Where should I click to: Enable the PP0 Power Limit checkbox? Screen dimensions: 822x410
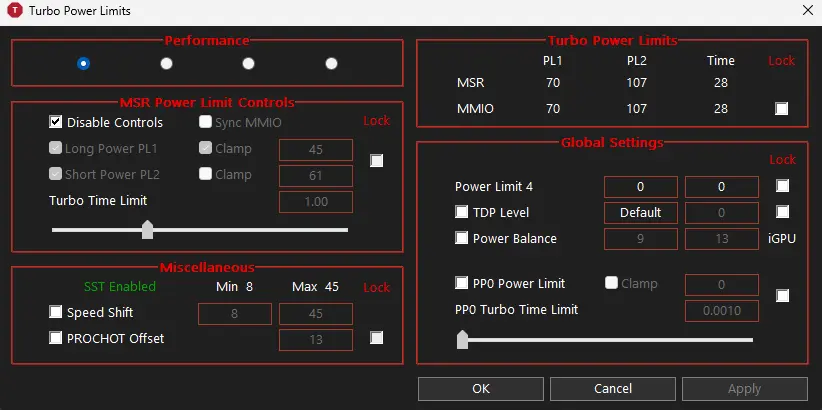click(x=461, y=283)
